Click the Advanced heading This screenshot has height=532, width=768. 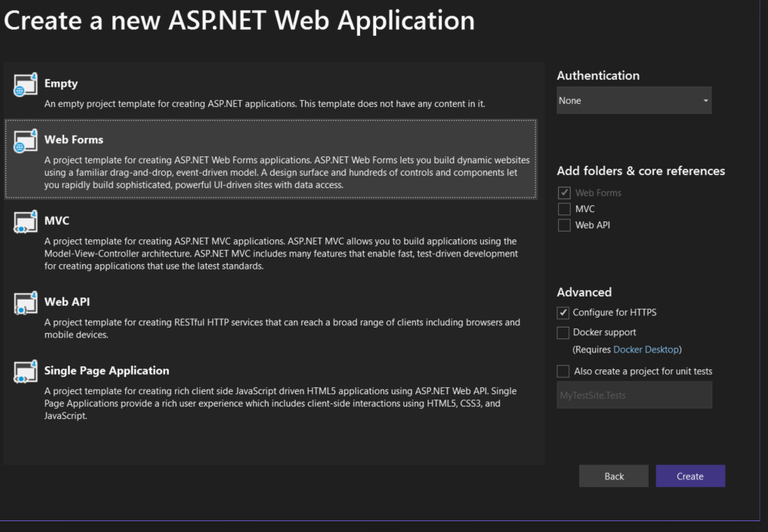click(585, 293)
